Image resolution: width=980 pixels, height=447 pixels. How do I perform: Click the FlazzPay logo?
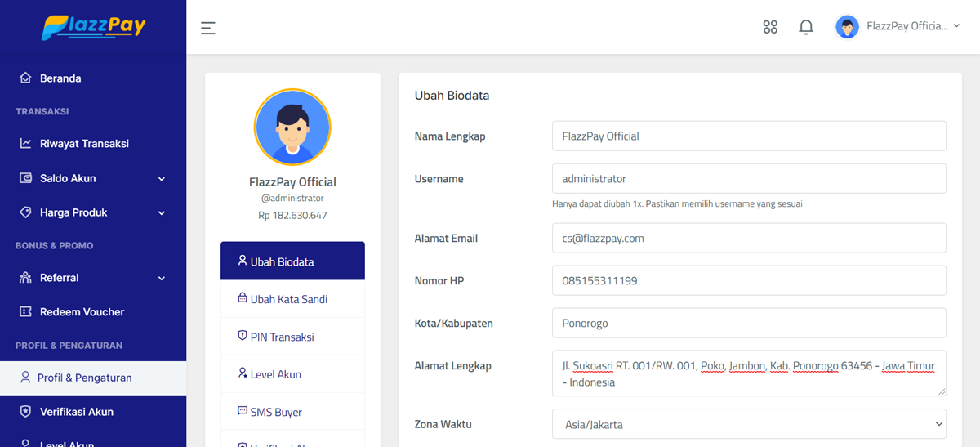93,27
